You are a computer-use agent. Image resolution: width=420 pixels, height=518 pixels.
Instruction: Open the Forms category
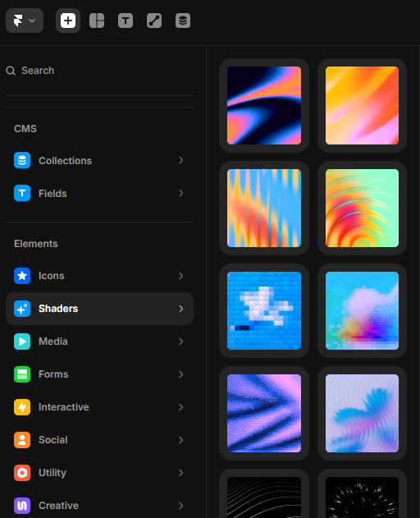(x=99, y=374)
